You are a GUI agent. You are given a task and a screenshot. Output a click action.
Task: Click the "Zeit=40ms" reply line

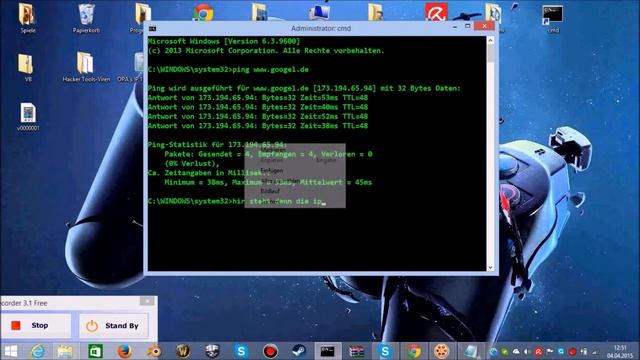258,107
